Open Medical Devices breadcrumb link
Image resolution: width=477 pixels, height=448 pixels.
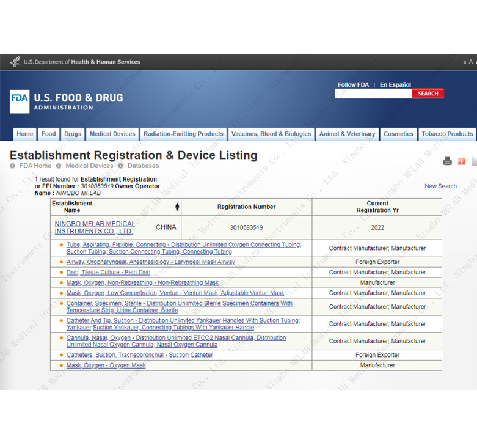(89, 166)
